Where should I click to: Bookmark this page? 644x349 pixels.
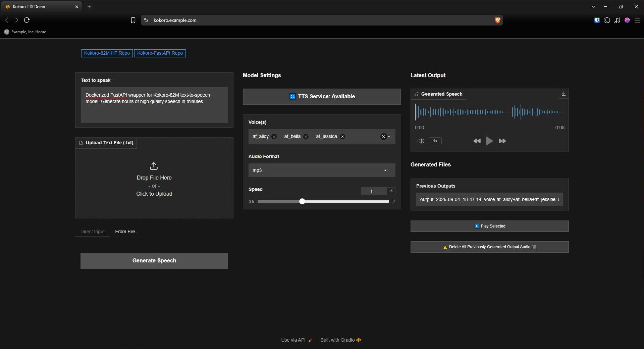(x=133, y=20)
